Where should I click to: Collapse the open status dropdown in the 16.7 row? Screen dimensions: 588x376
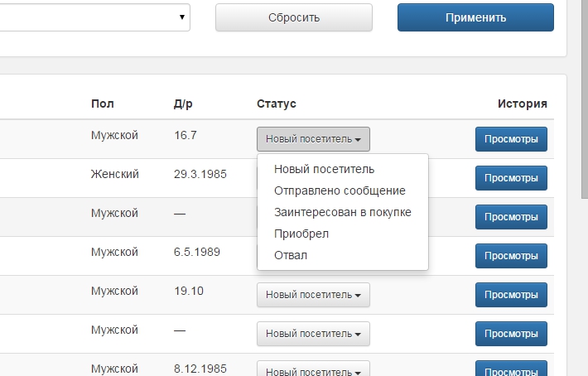click(x=313, y=139)
